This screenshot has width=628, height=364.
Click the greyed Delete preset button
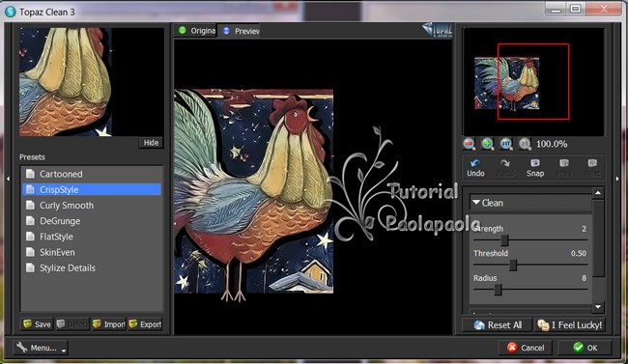(x=72, y=324)
